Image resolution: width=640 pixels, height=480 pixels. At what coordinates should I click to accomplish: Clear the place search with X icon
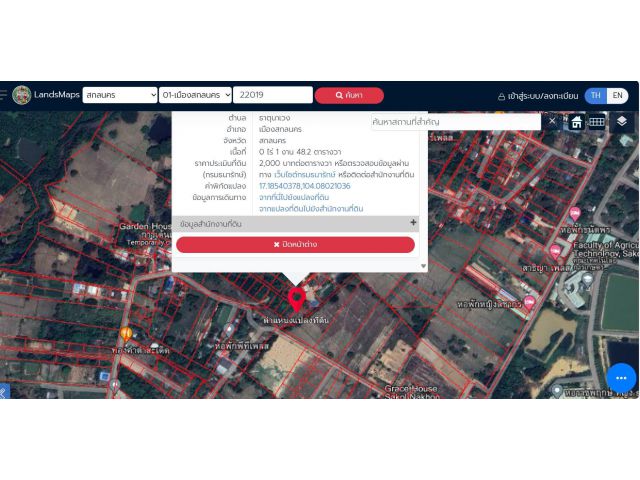point(552,121)
